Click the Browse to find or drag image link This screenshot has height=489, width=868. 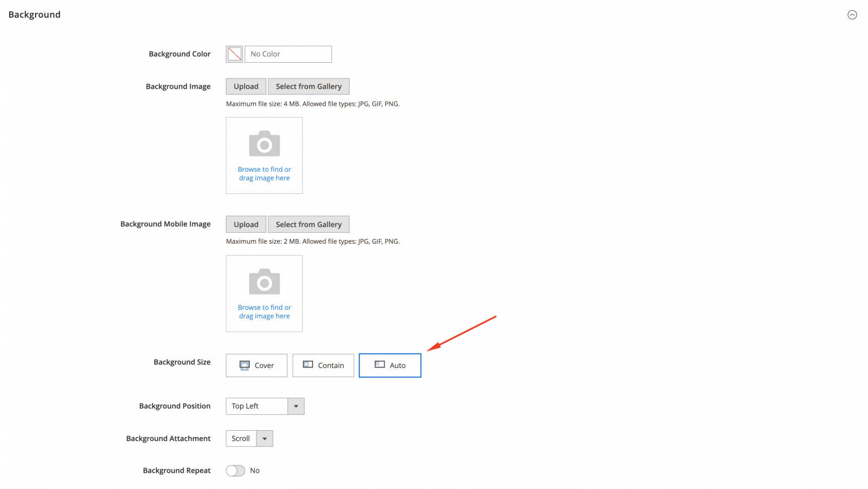[264, 173]
